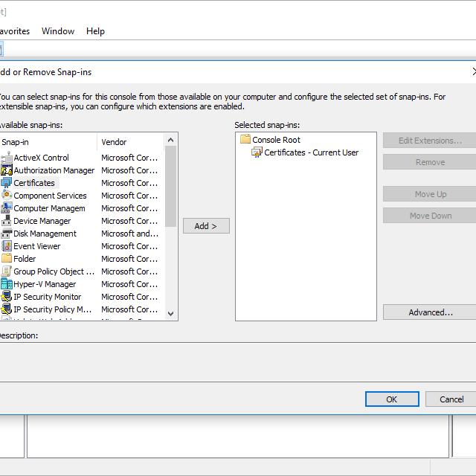Open the Window menu
This screenshot has width=476, height=476.
pyautogui.click(x=58, y=31)
